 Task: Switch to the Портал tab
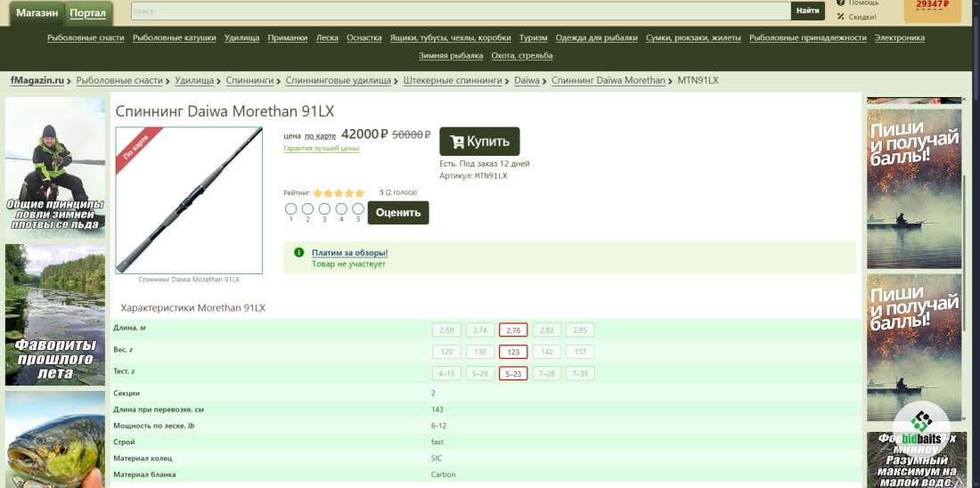point(88,13)
